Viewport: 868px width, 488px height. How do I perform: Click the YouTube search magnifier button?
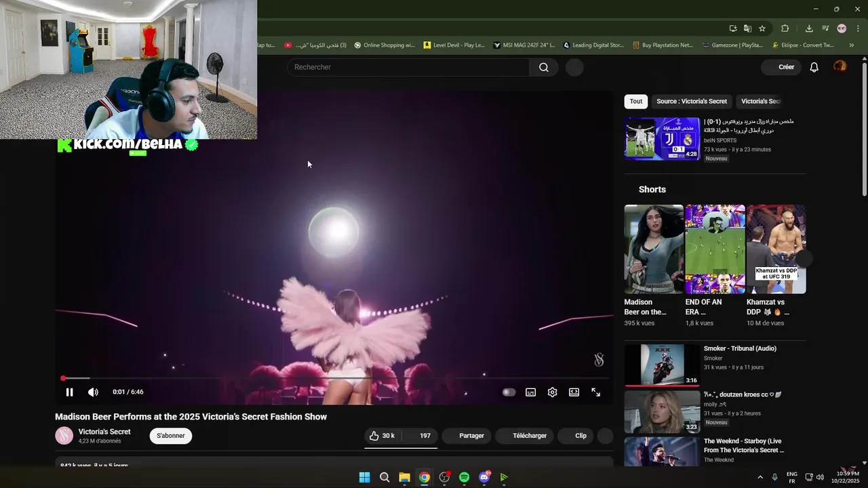544,67
